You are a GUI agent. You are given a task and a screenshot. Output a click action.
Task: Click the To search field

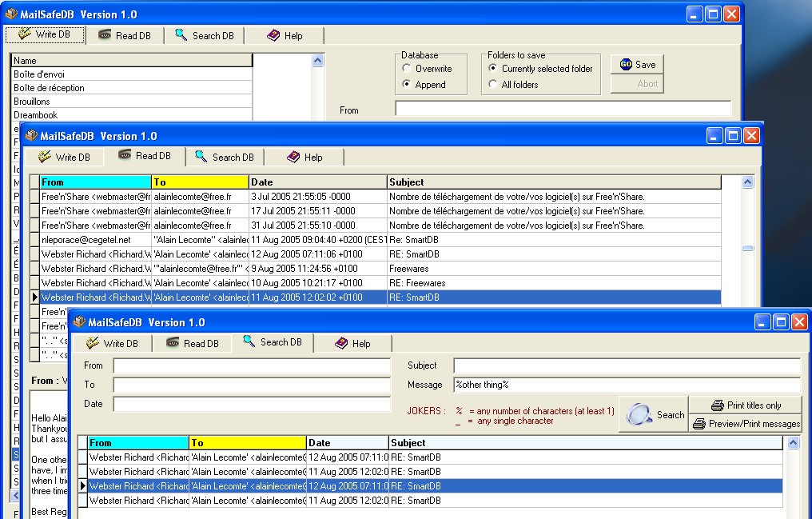(x=252, y=385)
